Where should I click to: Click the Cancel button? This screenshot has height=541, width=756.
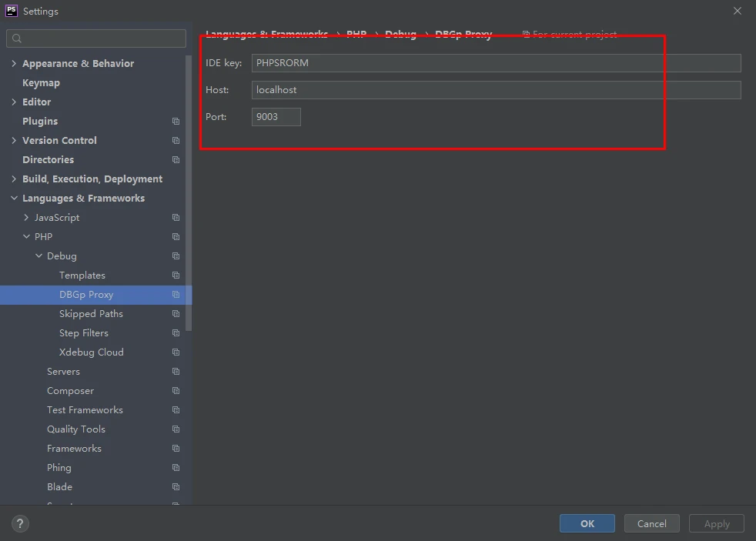[x=651, y=523]
